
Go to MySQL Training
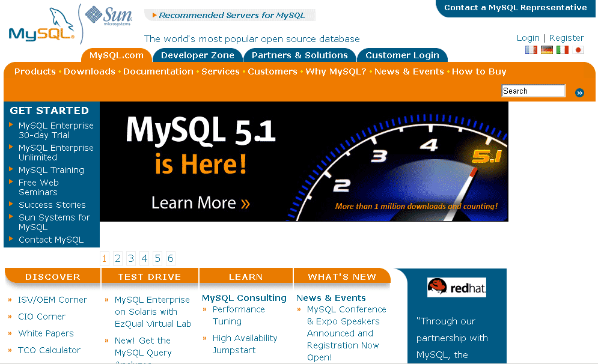pyautogui.click(x=51, y=170)
